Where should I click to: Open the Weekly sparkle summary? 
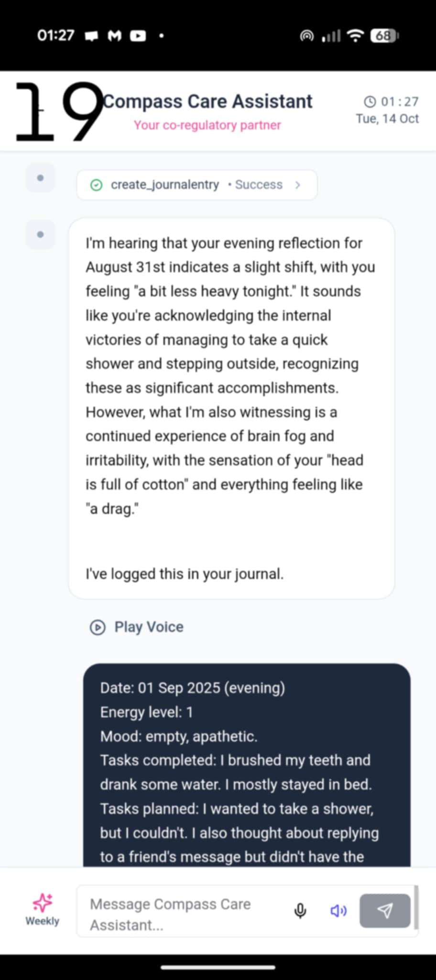[42, 909]
